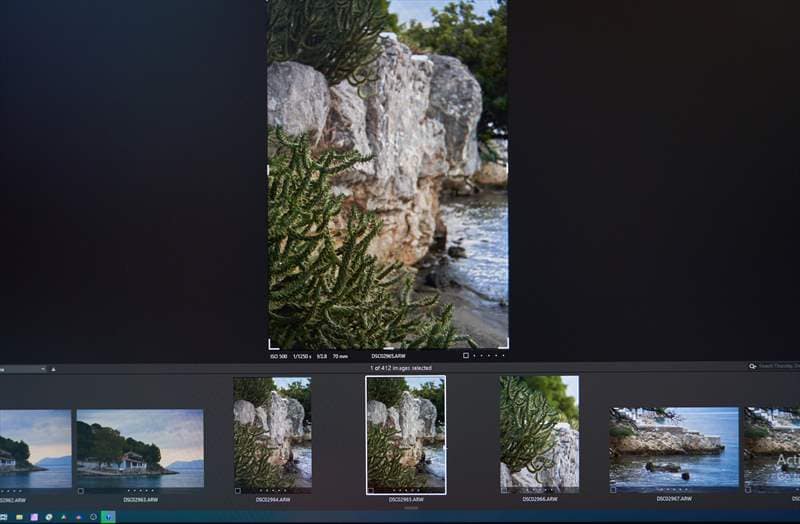Click the DSC02967.ARW filename label

(674, 498)
